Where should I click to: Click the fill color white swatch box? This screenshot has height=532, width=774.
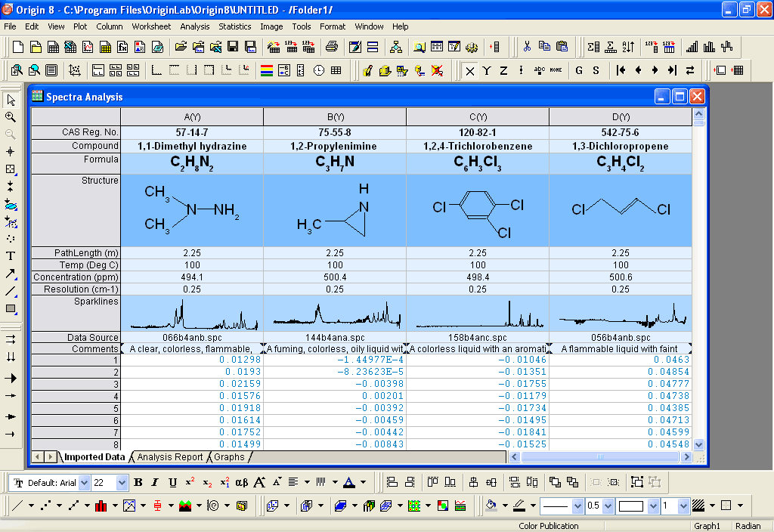point(631,506)
